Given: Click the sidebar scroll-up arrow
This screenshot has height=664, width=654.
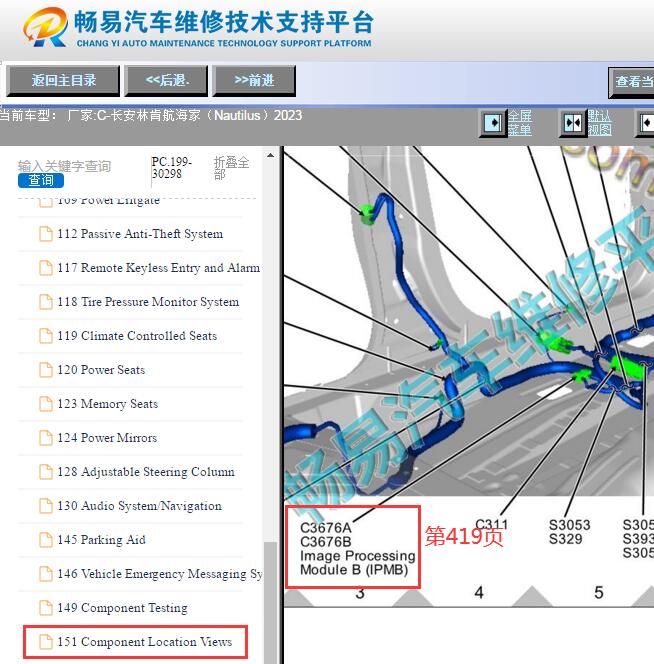Looking at the screenshot, I should 270,155.
